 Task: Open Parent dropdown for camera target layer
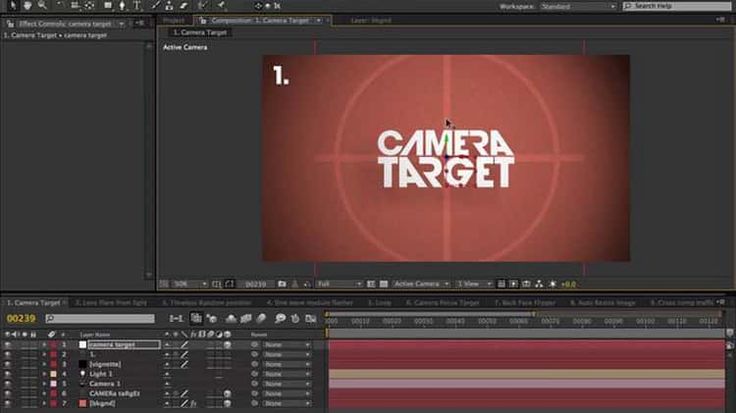pos(286,344)
